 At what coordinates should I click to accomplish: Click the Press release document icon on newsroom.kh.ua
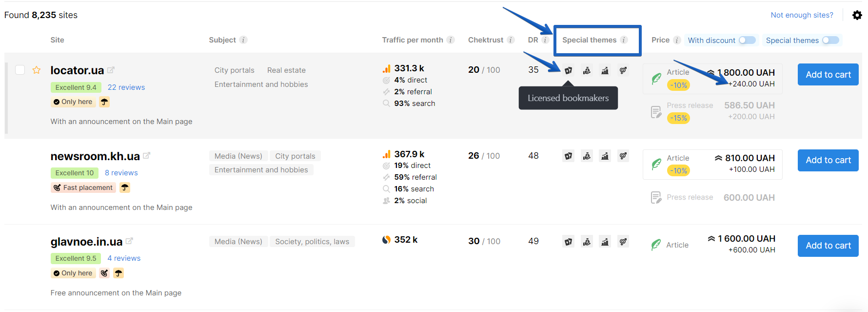[656, 197]
